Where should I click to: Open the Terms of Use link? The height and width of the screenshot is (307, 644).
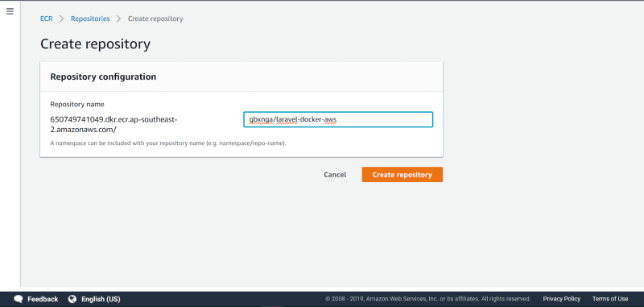(x=610, y=299)
